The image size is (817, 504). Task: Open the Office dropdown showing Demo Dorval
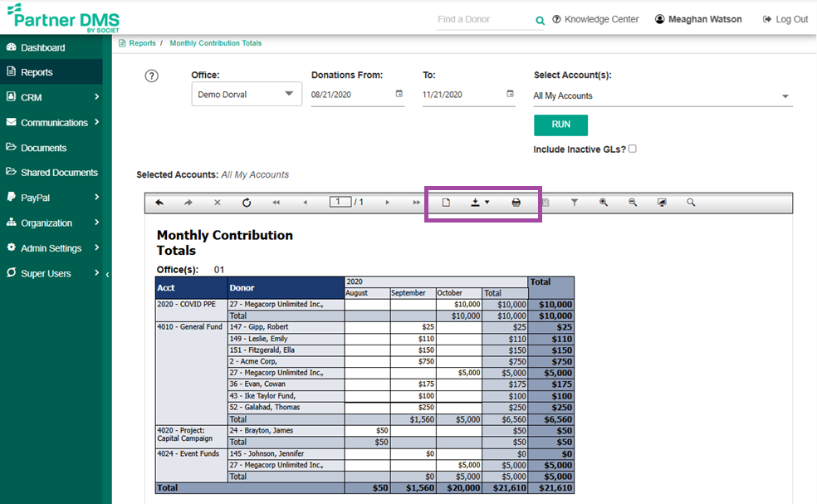tap(247, 94)
